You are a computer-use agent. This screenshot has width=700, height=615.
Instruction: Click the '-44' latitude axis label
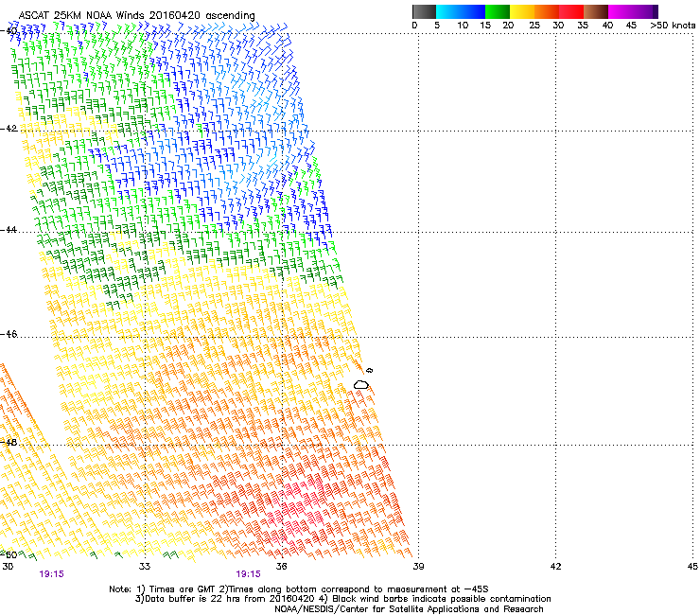[9, 230]
